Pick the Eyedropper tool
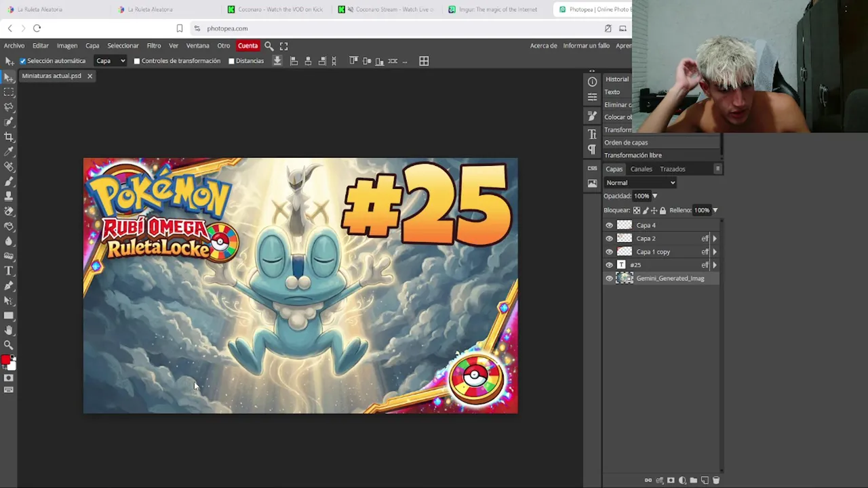The image size is (868, 488). [x=9, y=152]
